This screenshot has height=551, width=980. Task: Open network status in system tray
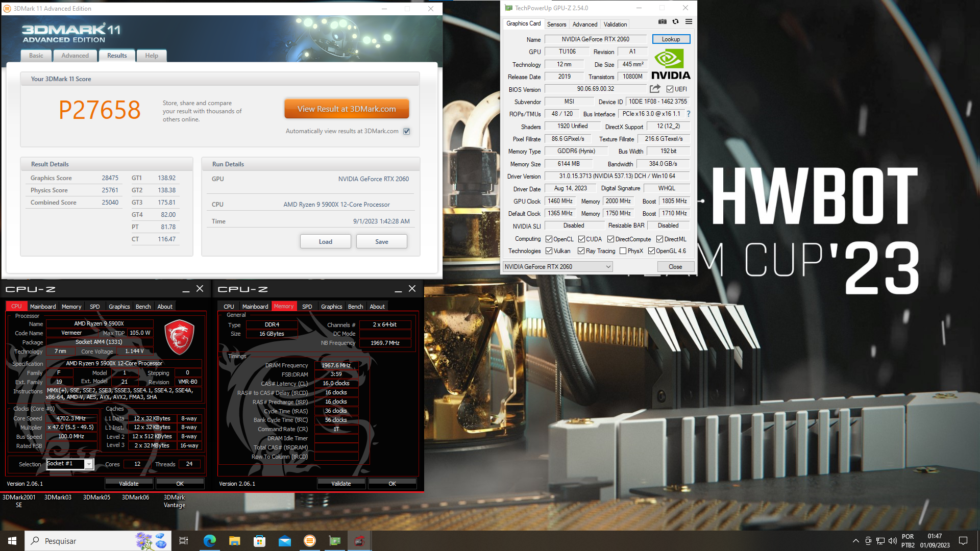tap(880, 541)
